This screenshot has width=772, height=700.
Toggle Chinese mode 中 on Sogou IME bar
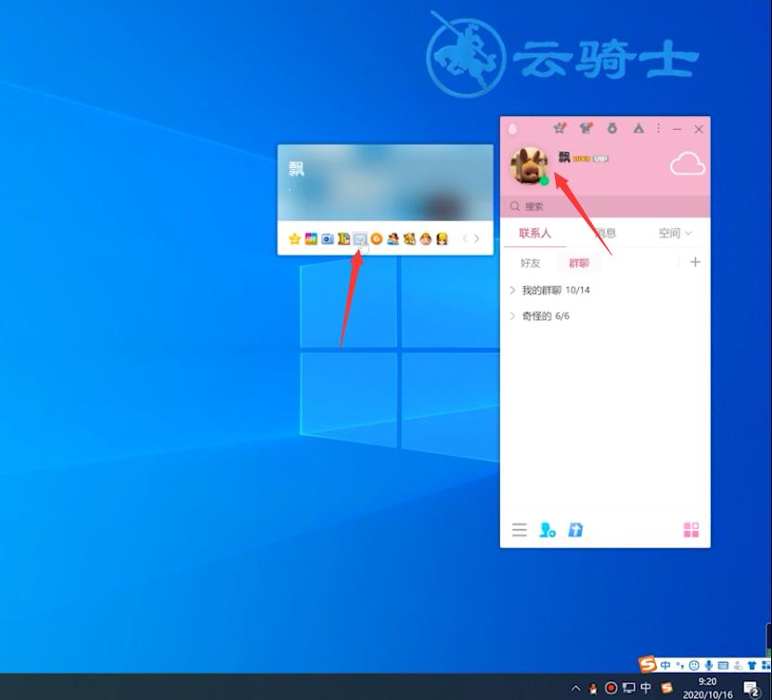coord(665,666)
